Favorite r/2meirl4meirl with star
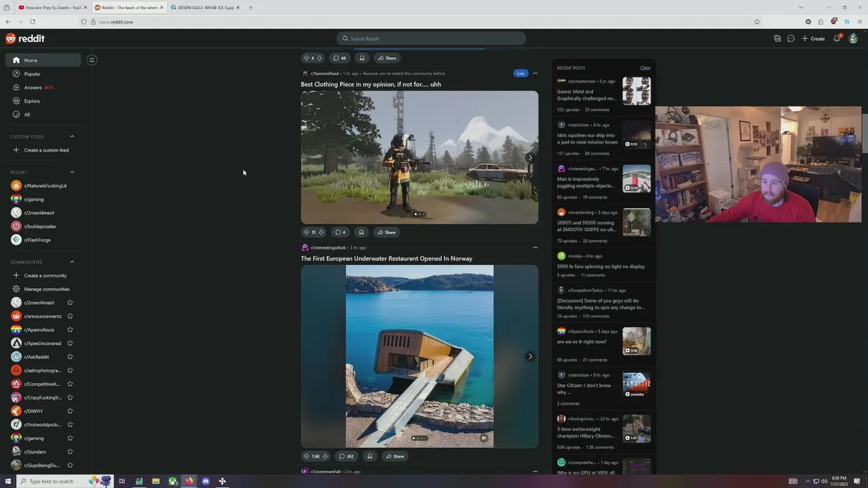 [70, 302]
